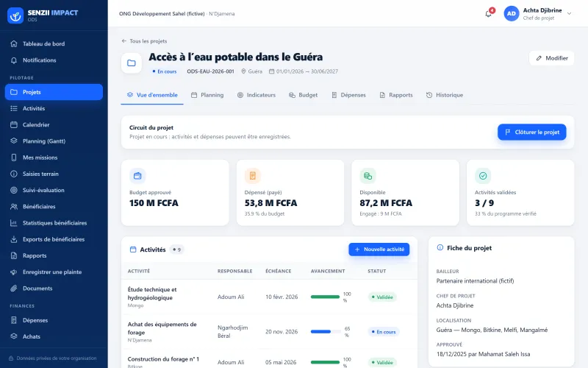Image resolution: width=588 pixels, height=368 pixels.
Task: Click the 87,2 M FCFA available amount
Action: click(386, 203)
